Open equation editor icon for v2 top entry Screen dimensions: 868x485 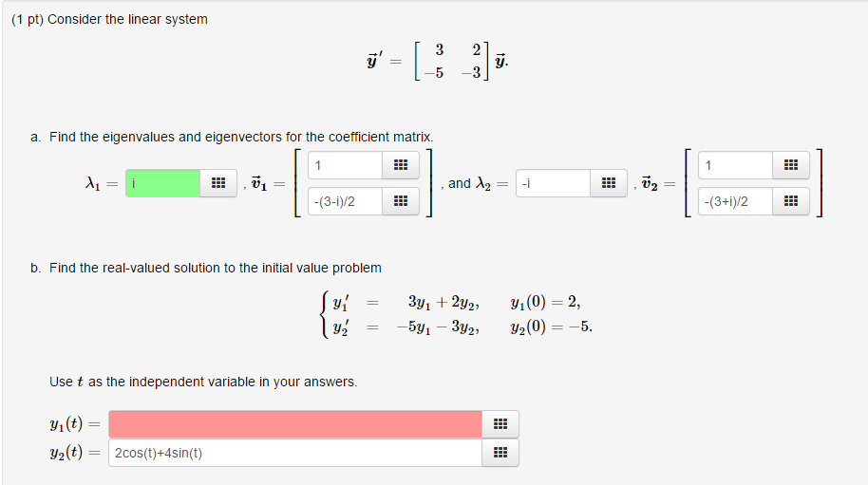click(x=790, y=165)
